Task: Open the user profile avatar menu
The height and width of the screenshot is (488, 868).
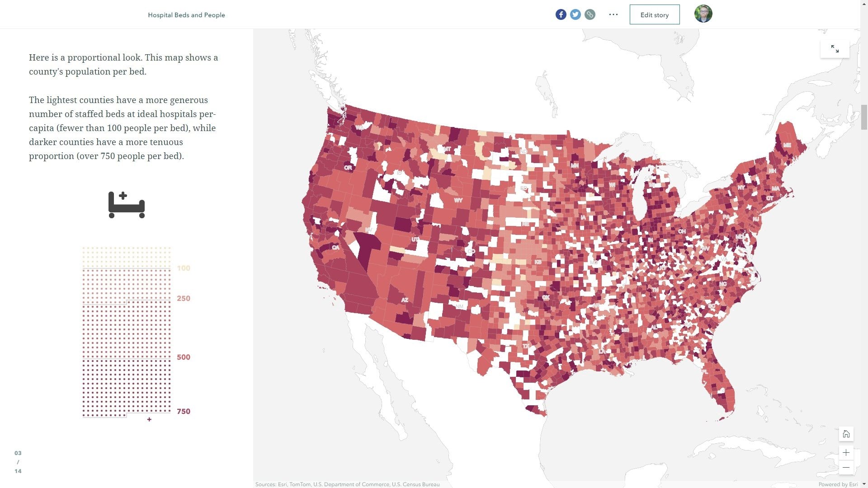Action: click(x=703, y=14)
